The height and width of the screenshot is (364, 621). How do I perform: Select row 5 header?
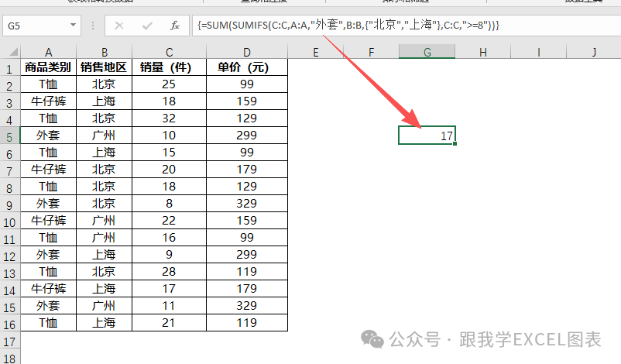coord(9,137)
